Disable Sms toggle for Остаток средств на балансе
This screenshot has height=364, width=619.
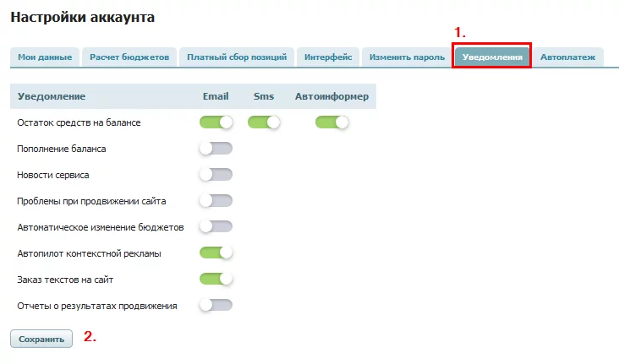coord(264,122)
